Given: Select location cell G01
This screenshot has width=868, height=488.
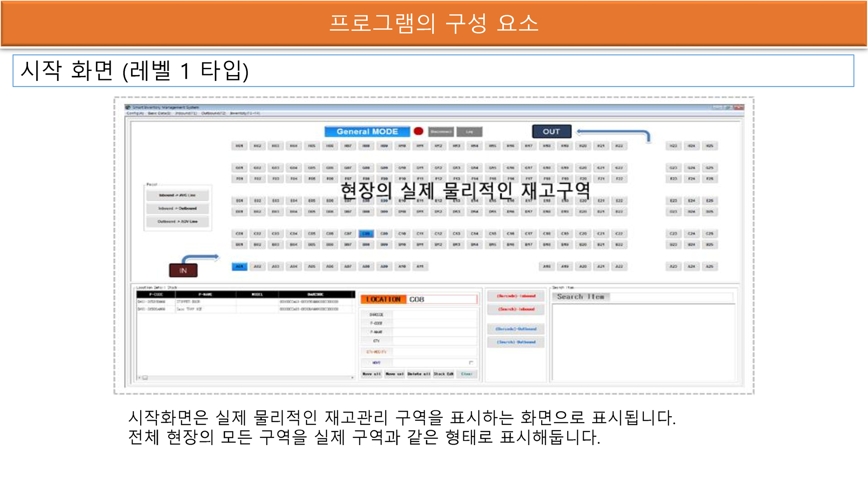Looking at the screenshot, I should pos(240,168).
